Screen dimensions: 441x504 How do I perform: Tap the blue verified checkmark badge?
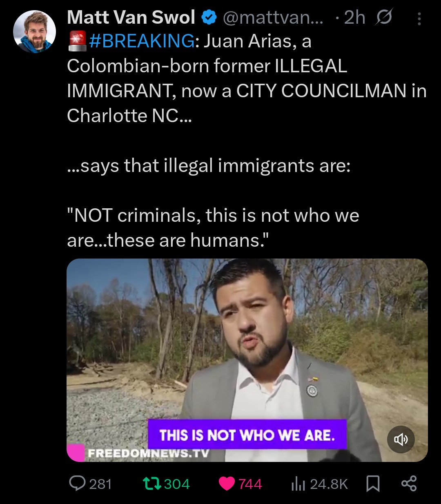coord(209,18)
